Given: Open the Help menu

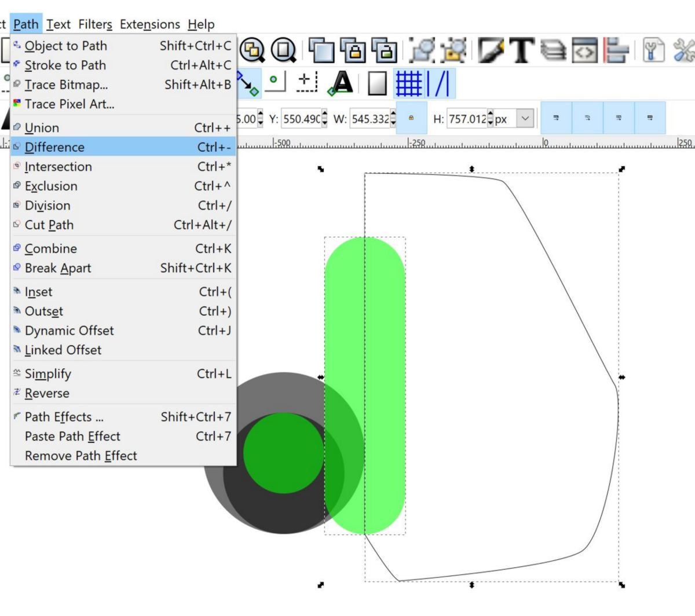Looking at the screenshot, I should pos(201,24).
